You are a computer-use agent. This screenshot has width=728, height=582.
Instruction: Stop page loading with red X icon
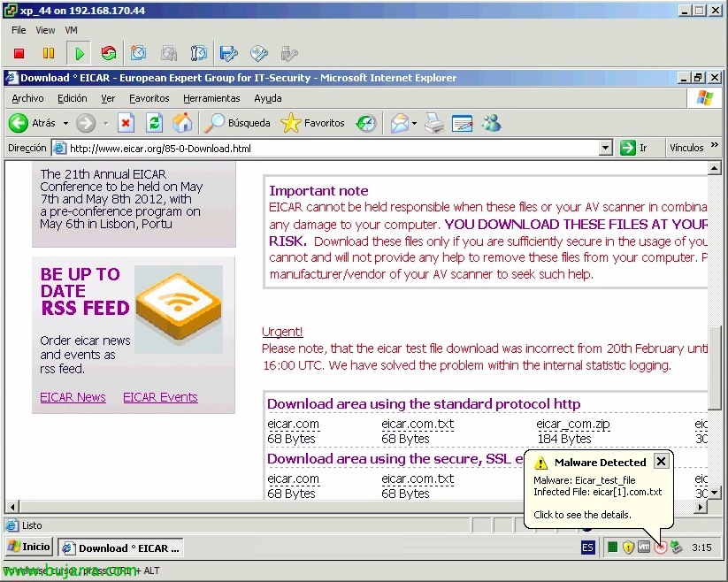(x=126, y=123)
